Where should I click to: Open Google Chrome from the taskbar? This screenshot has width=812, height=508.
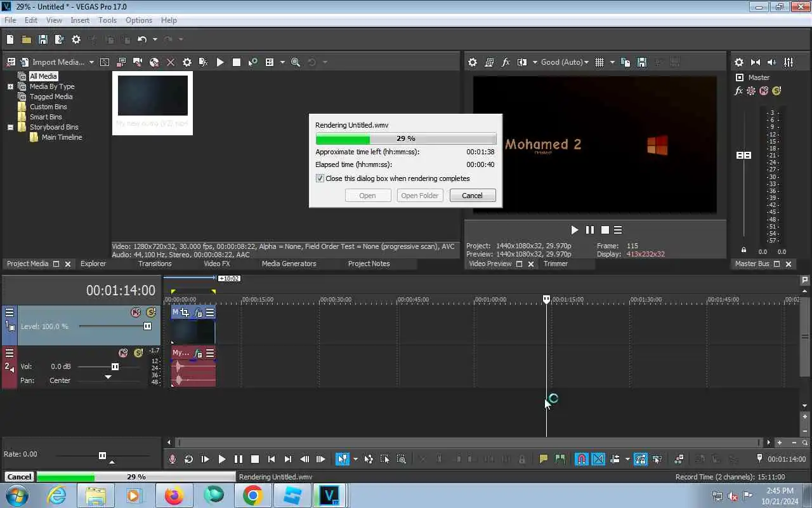252,495
